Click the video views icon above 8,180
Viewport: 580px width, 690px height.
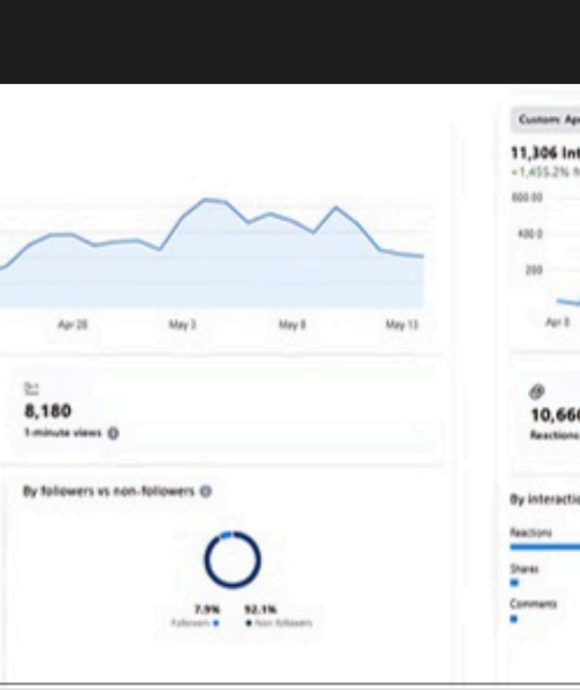click(x=31, y=389)
